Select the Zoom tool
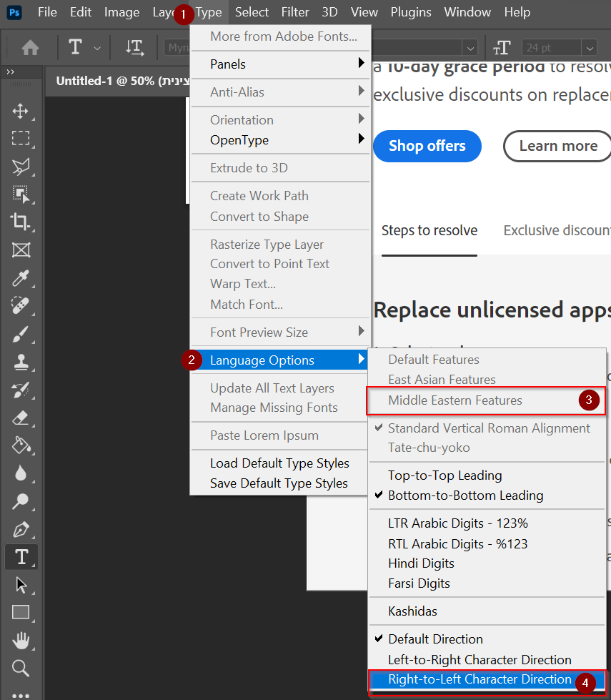Screen dimensions: 611x700 click(21, 669)
